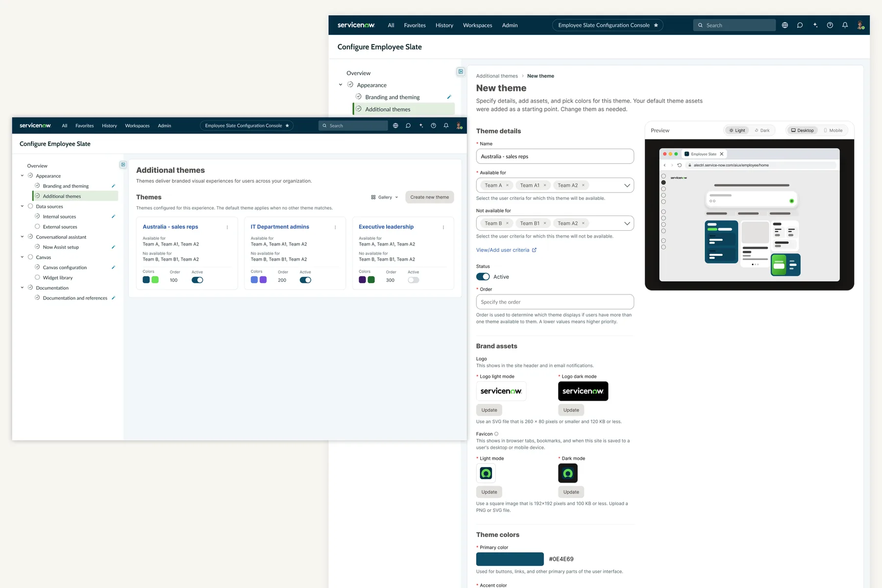Click edit pencil beside Canvas configuration
Viewport: 882px width, 588px height.
click(113, 267)
